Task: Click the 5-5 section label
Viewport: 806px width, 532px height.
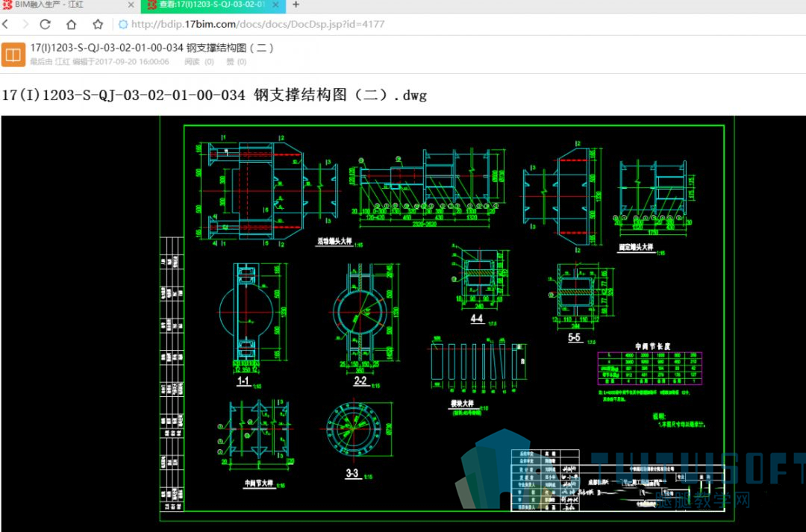Action: (x=574, y=337)
